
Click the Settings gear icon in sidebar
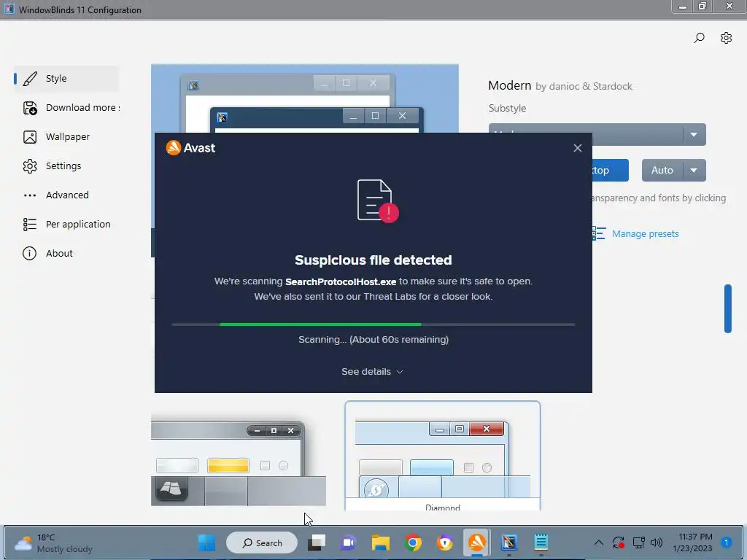29,166
